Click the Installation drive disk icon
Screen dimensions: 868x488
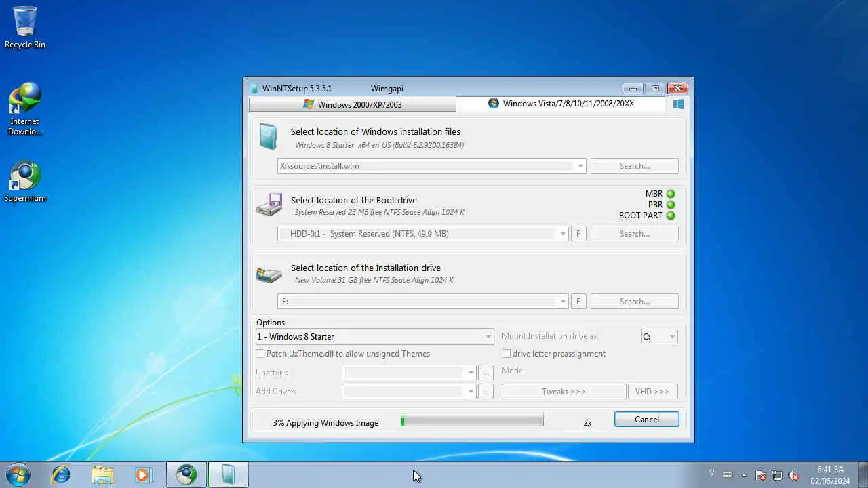pyautogui.click(x=269, y=274)
